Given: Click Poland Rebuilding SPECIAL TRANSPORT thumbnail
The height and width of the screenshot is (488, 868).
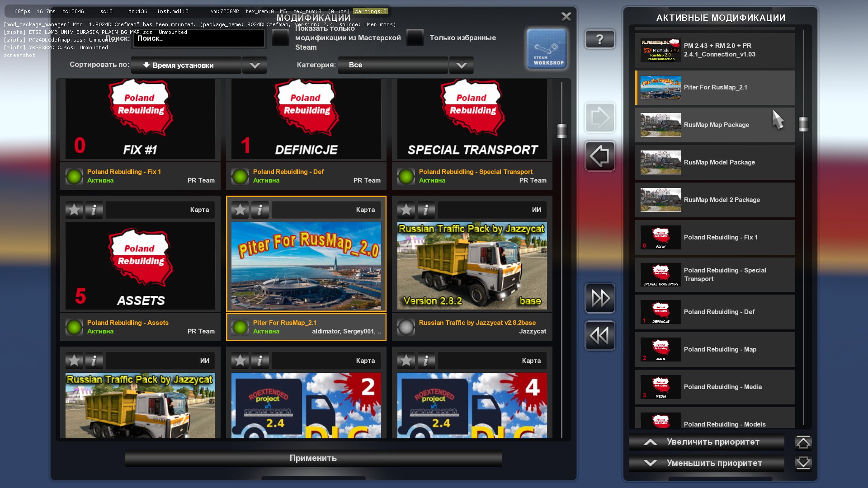Looking at the screenshot, I should coord(472,119).
